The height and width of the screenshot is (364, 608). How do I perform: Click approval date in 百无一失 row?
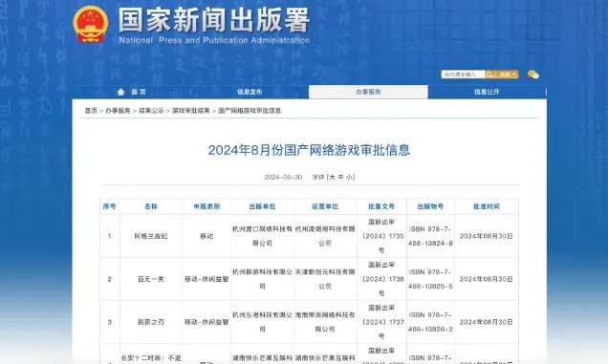click(x=487, y=279)
